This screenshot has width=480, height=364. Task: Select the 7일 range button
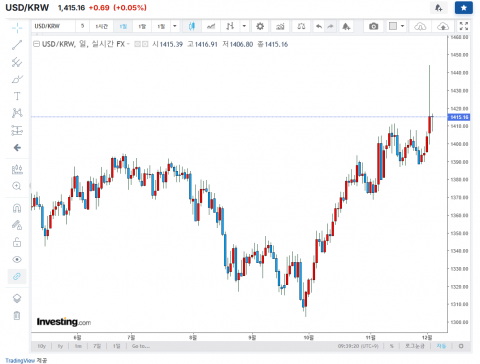pos(97,346)
